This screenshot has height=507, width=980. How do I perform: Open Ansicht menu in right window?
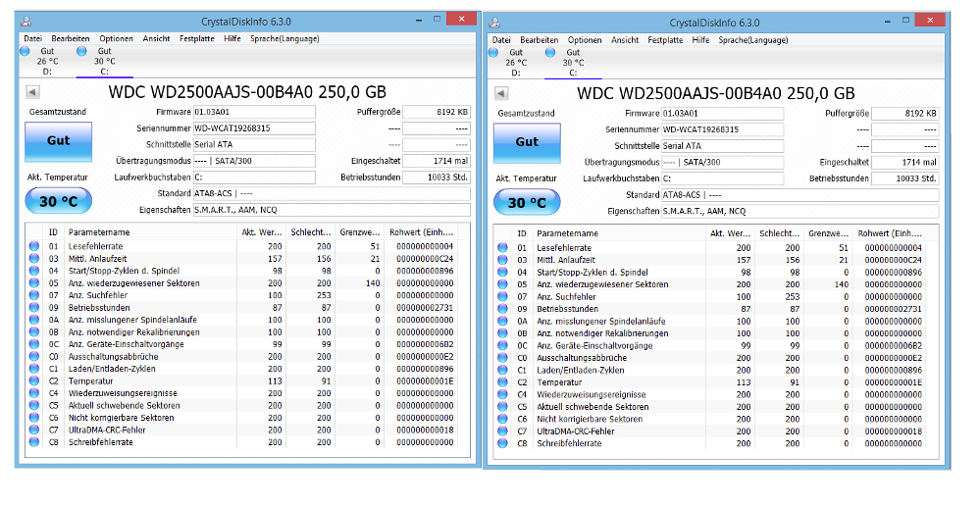625,40
